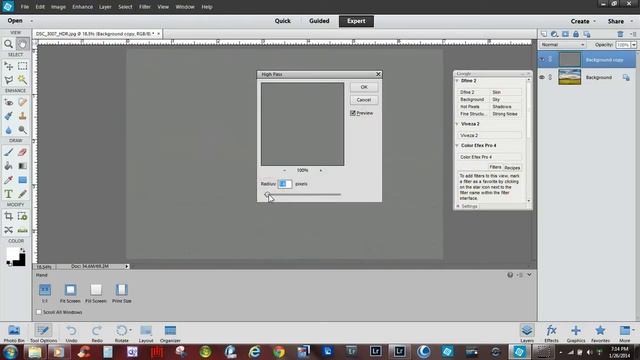The width and height of the screenshot is (640, 360).
Task: Click the Fit Screen button
Action: tap(70, 293)
